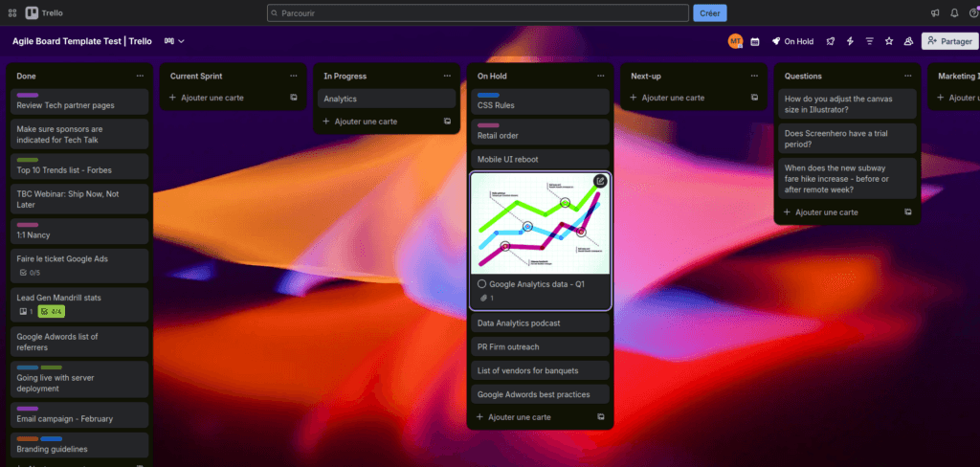Viewport: 980px width, 467px height.
Task: Create card from template in Current Sprint
Action: pos(294,98)
